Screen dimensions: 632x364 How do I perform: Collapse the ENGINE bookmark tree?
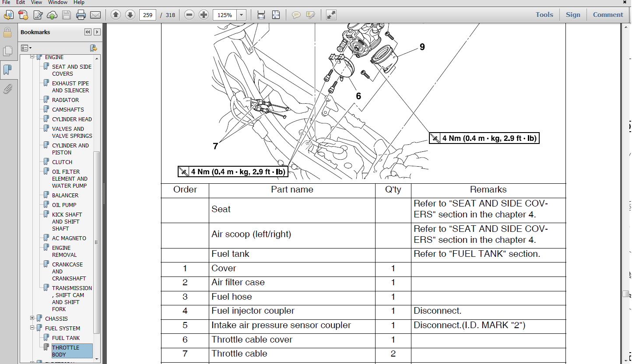pos(32,57)
